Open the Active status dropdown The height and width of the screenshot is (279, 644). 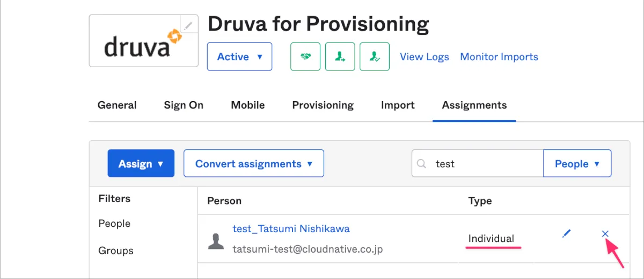(239, 56)
